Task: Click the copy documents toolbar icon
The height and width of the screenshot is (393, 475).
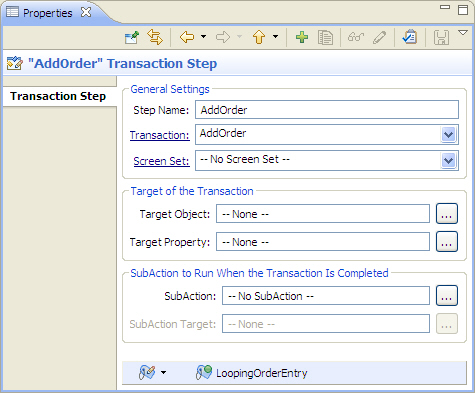Action: pyautogui.click(x=325, y=37)
